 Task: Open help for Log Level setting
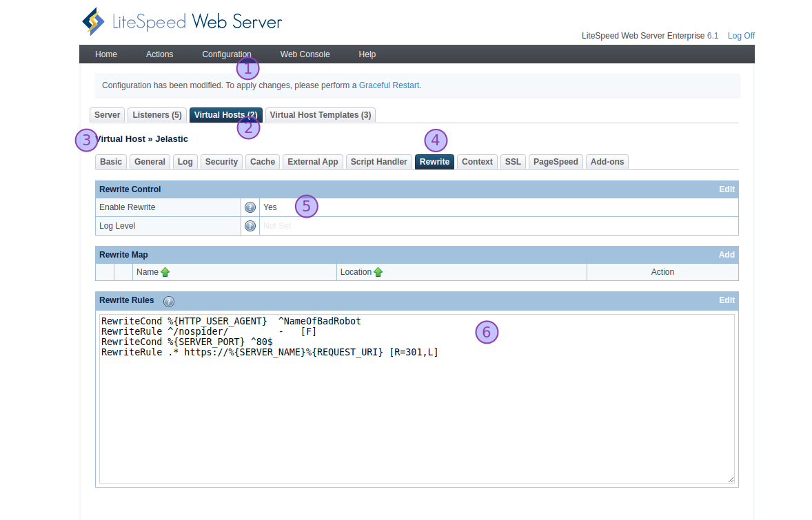(250, 226)
